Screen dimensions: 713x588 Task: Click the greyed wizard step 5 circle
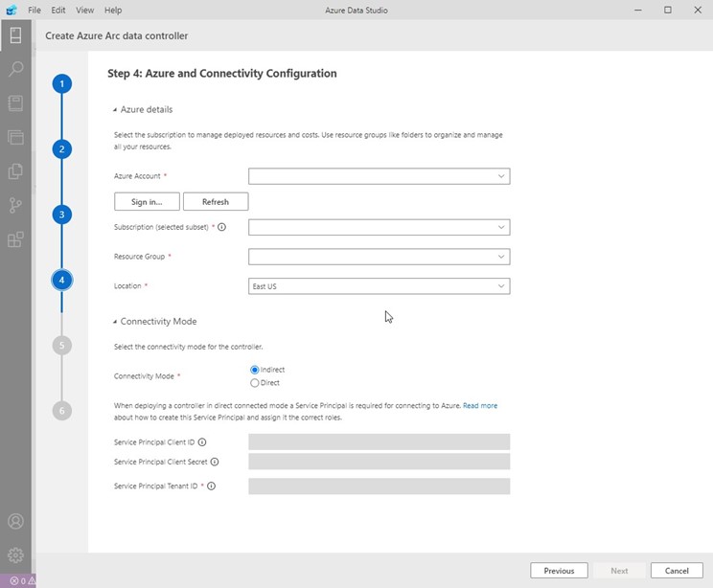(x=62, y=346)
